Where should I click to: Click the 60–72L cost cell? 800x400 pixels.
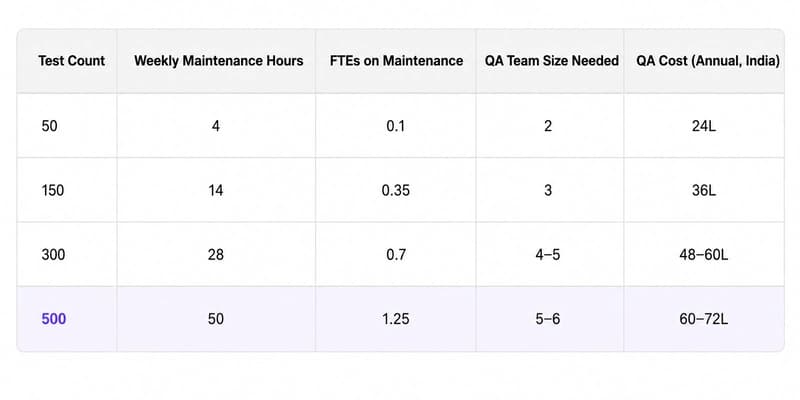point(704,319)
